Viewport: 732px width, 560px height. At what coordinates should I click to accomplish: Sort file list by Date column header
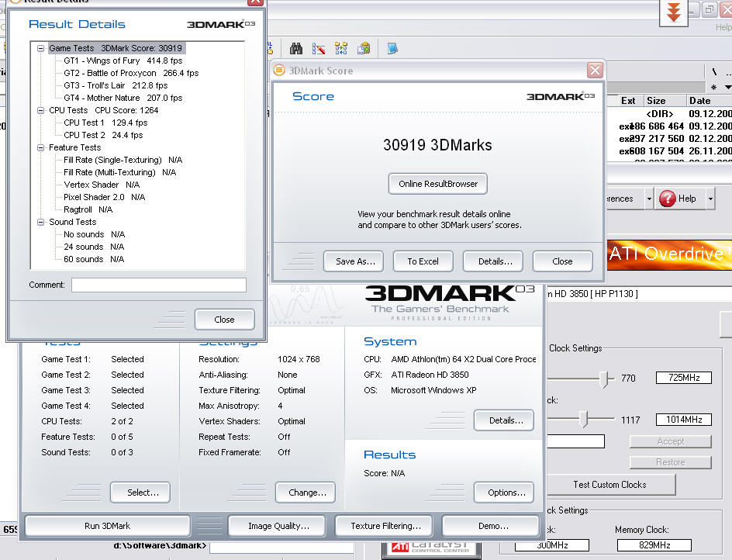point(709,100)
